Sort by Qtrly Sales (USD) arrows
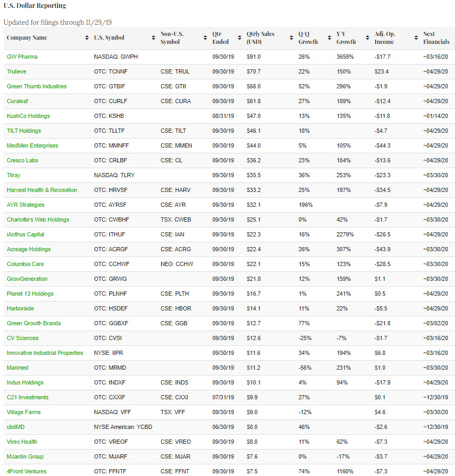The width and height of the screenshot is (455, 476). tap(291, 38)
